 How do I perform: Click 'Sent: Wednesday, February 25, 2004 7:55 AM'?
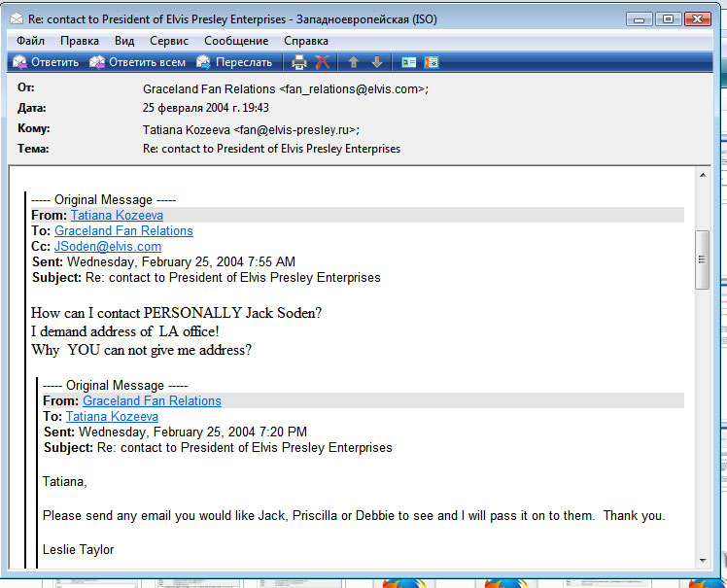[x=163, y=262]
